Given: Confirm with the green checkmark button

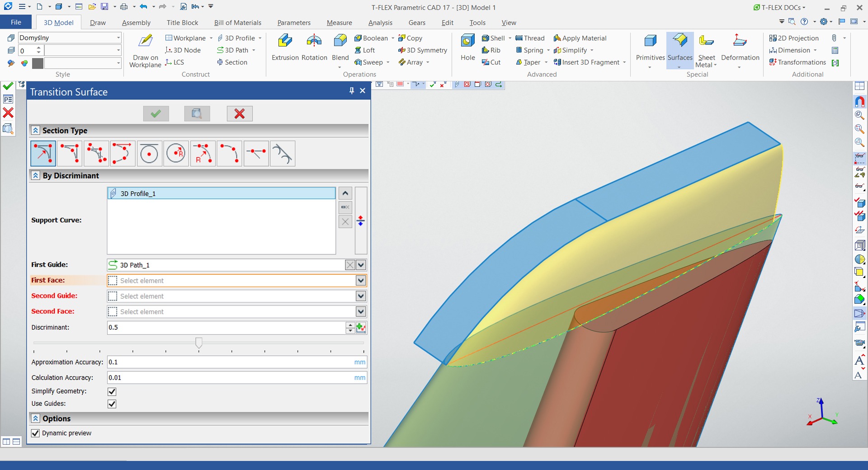Looking at the screenshot, I should pos(156,113).
